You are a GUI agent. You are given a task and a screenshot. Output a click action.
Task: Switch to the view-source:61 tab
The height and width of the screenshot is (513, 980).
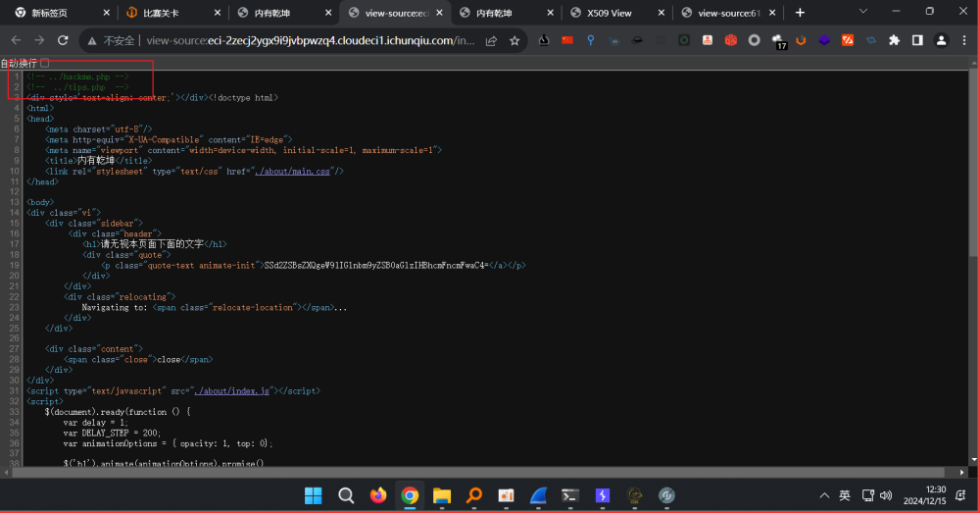pyautogui.click(x=729, y=13)
